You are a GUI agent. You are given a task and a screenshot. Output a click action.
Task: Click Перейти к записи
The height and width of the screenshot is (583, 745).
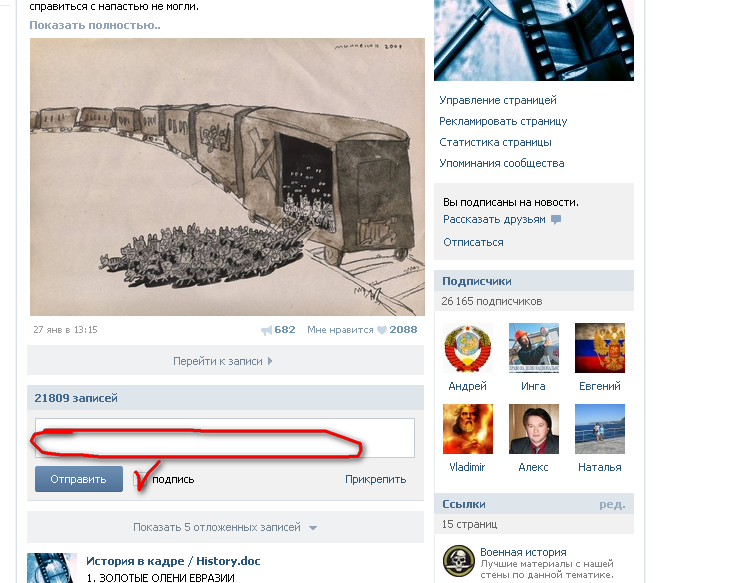(218, 361)
